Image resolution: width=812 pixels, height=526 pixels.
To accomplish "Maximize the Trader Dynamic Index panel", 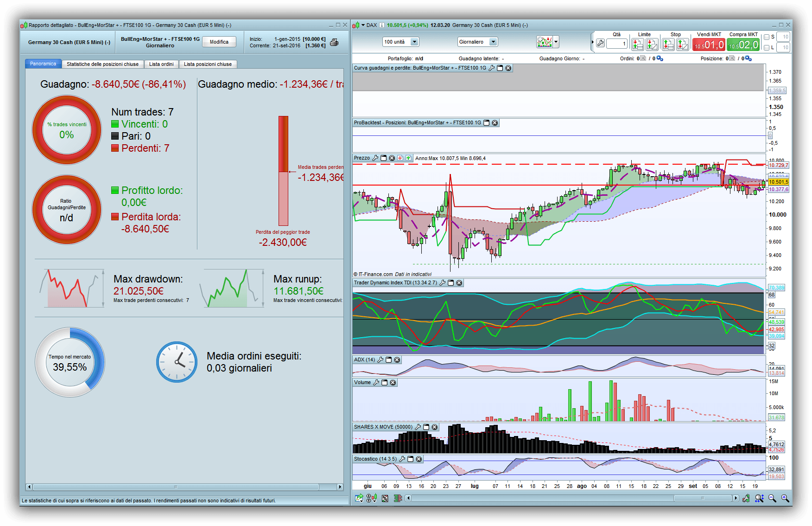I will (x=451, y=283).
